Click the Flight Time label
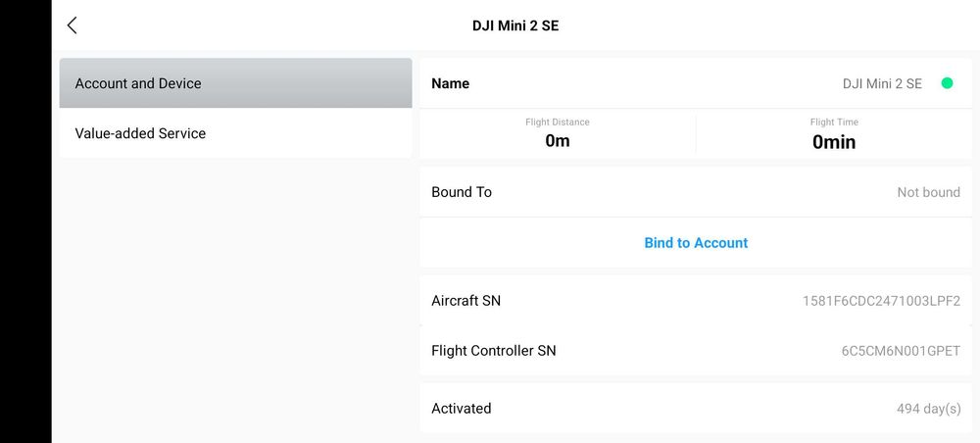 [834, 123]
